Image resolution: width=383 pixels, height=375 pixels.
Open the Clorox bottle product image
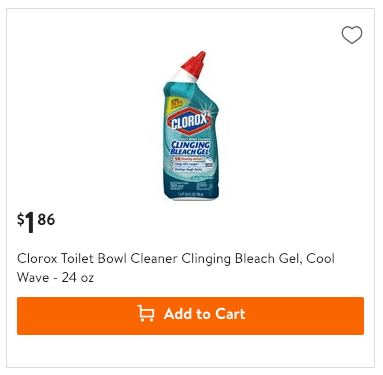coord(191,126)
